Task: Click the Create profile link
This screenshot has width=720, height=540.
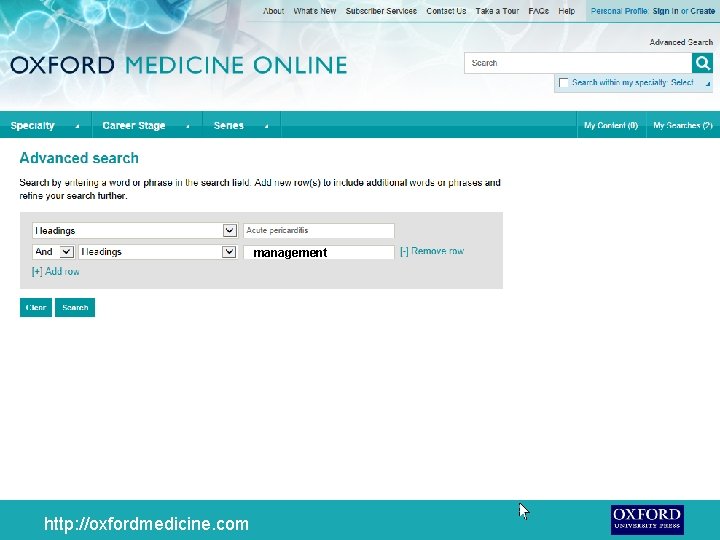Action: 703,11
